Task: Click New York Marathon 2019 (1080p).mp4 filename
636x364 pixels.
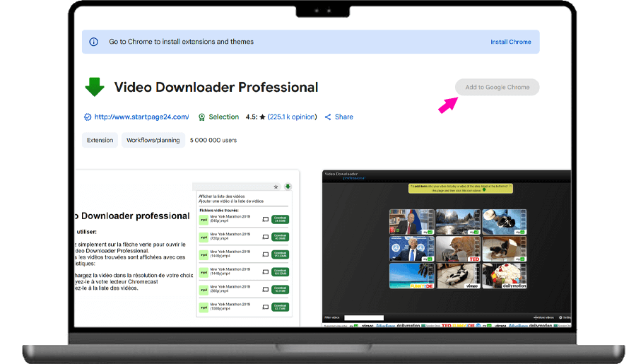Action: (230, 306)
